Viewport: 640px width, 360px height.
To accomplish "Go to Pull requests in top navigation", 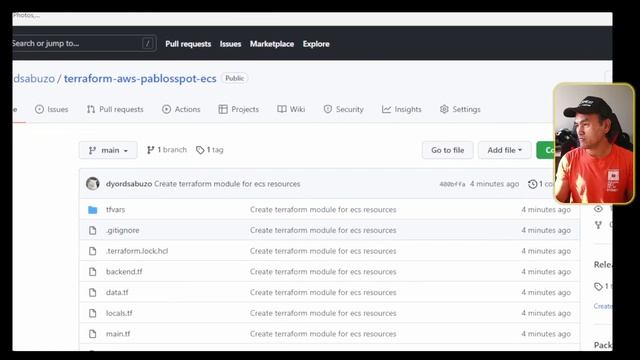I will tap(188, 44).
